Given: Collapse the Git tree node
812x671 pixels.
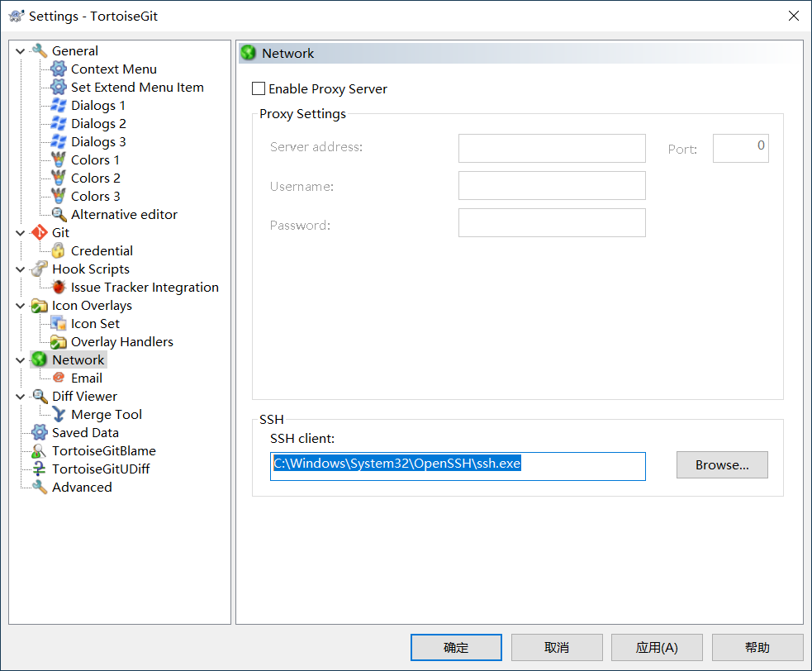Looking at the screenshot, I should [x=20, y=233].
